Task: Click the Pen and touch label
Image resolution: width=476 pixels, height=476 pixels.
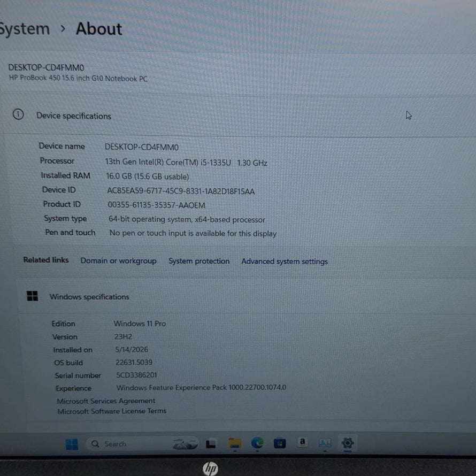Action: click(70, 233)
